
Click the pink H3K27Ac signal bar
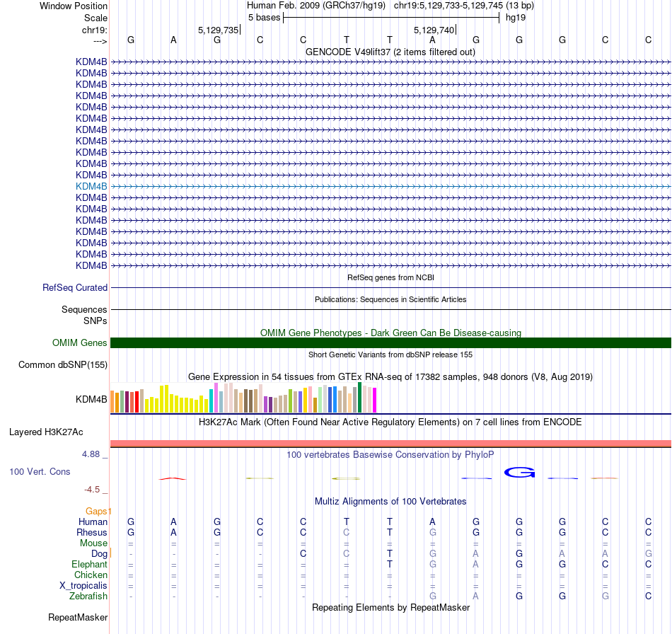pyautogui.click(x=390, y=444)
